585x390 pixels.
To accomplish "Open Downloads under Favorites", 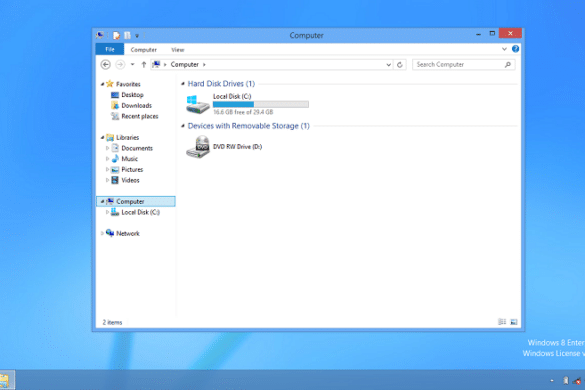I will click(136, 106).
